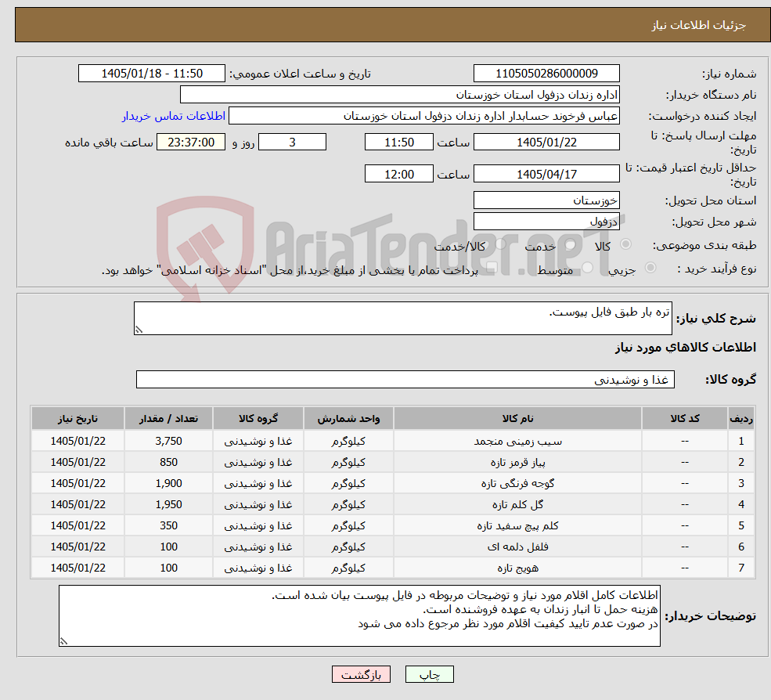Click quantity cell 1,950
771x700 pixels.
[x=168, y=505]
